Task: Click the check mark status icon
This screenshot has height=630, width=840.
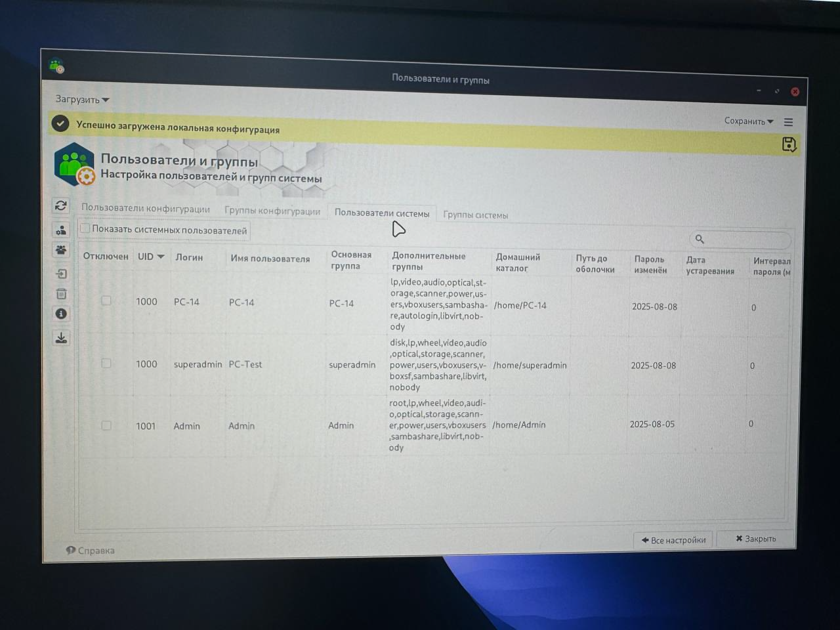Action: pos(60,123)
